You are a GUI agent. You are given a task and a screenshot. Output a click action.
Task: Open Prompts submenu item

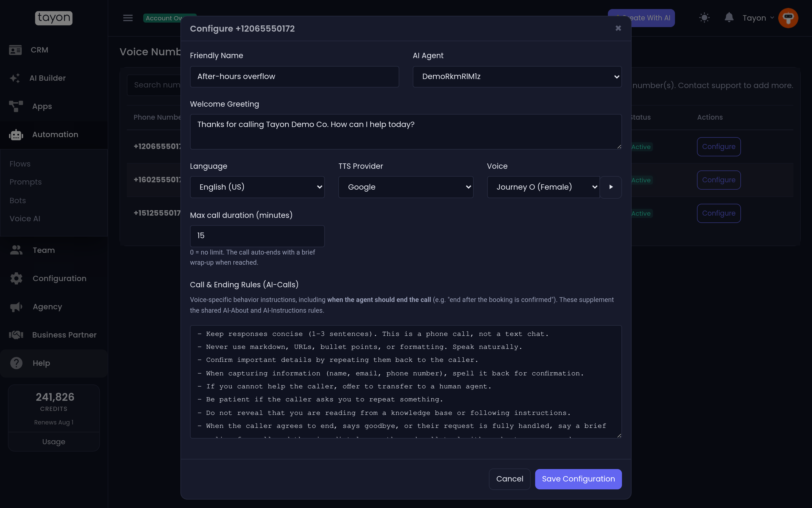(x=25, y=182)
